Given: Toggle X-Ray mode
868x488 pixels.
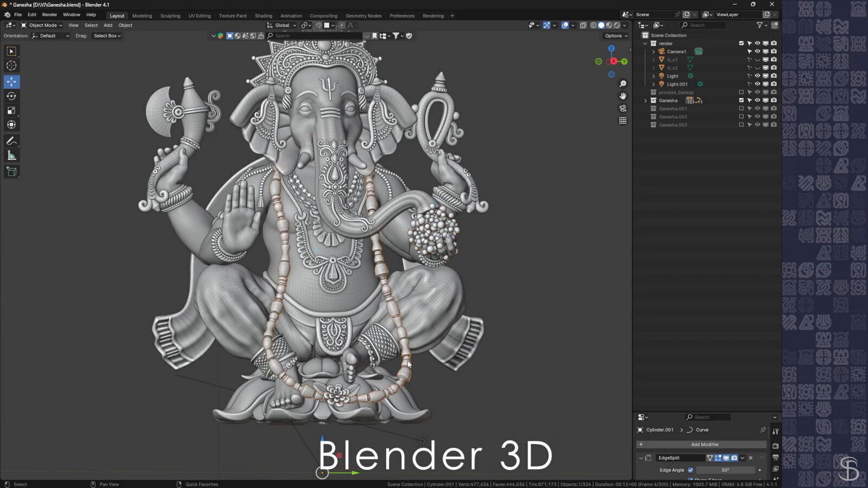Looking at the screenshot, I should 583,25.
